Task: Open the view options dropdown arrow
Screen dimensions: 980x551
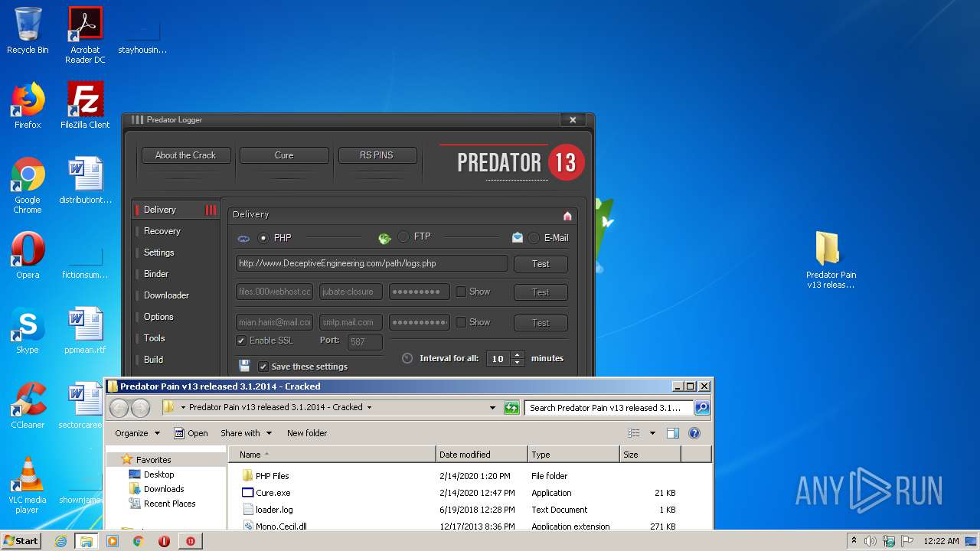Action: (652, 433)
